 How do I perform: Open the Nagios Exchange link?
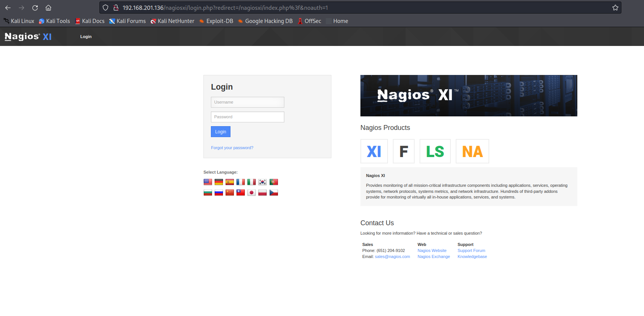pos(433,256)
